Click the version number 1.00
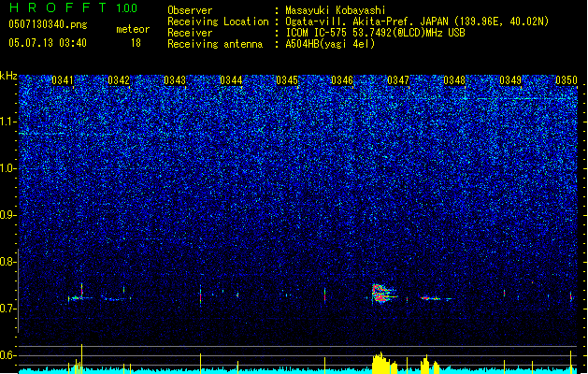This screenshot has height=374, width=588. [127, 8]
